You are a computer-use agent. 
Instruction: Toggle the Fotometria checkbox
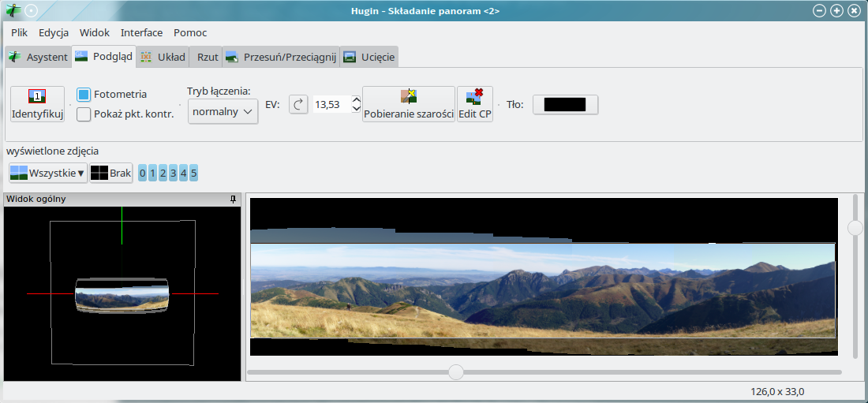pyautogui.click(x=84, y=95)
